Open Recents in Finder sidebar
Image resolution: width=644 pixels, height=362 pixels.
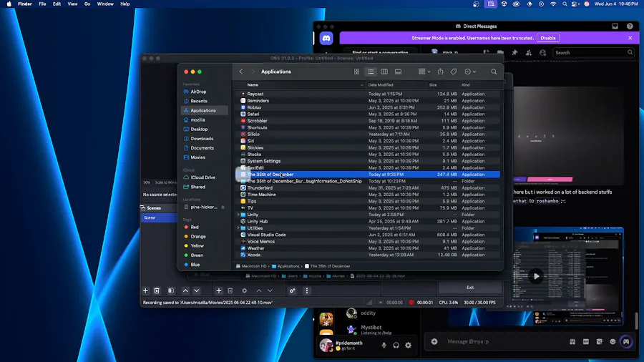[x=198, y=101]
